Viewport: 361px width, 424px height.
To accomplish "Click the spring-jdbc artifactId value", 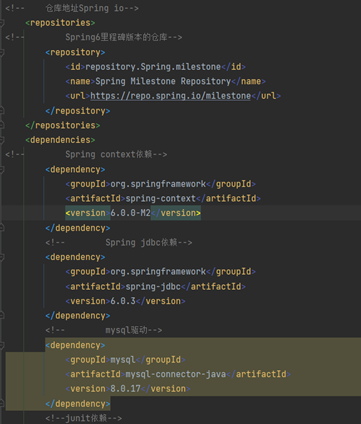I will [x=153, y=286].
